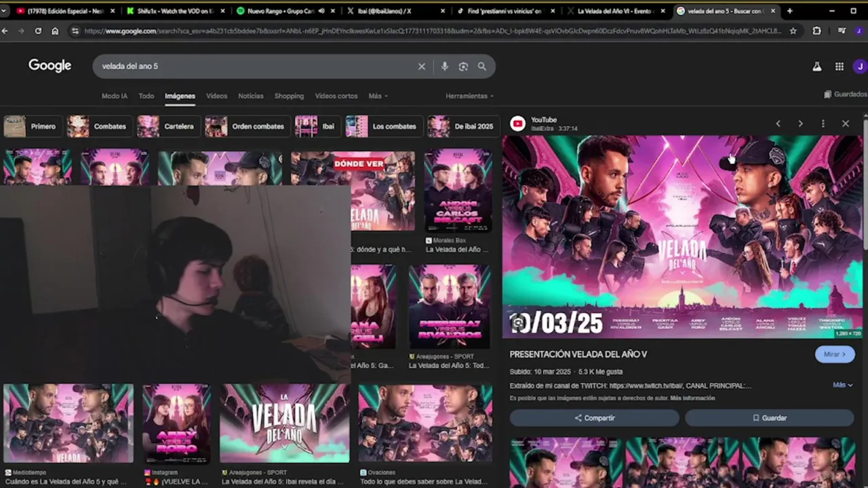868x488 pixels.
Task: Switch to Videos cortos tab
Action: pyautogui.click(x=336, y=96)
